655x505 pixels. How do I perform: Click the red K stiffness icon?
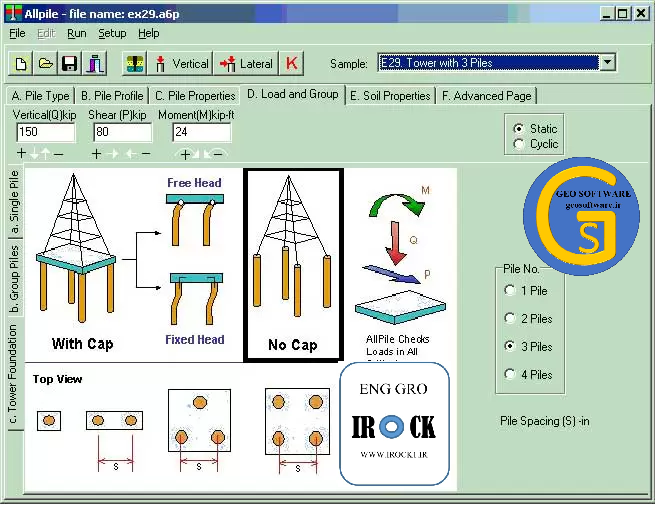(x=292, y=64)
